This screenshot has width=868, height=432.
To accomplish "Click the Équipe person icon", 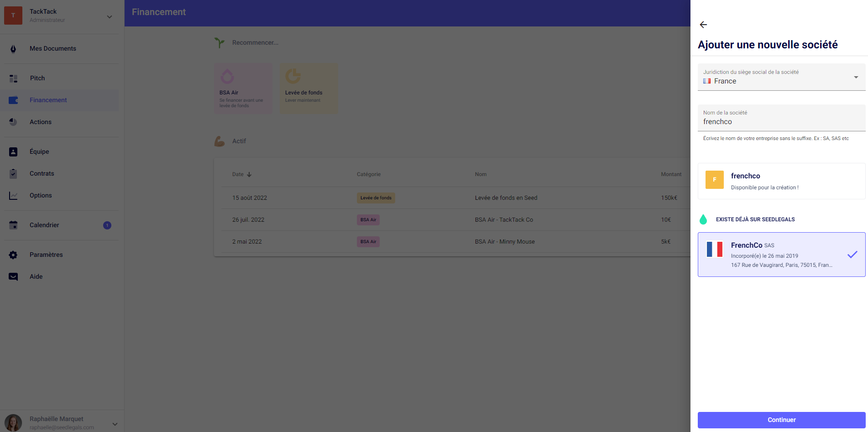I will click(13, 152).
